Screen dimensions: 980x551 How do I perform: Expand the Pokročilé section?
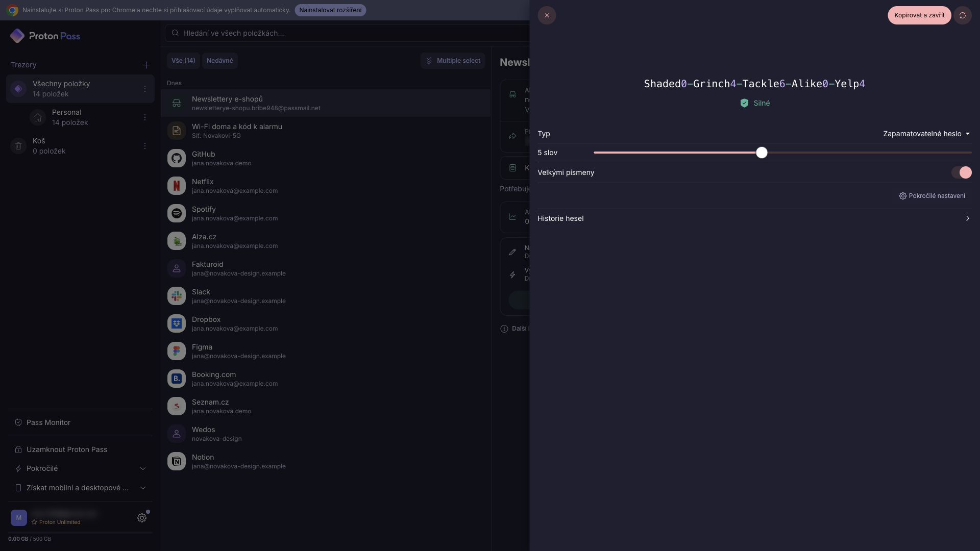point(80,468)
